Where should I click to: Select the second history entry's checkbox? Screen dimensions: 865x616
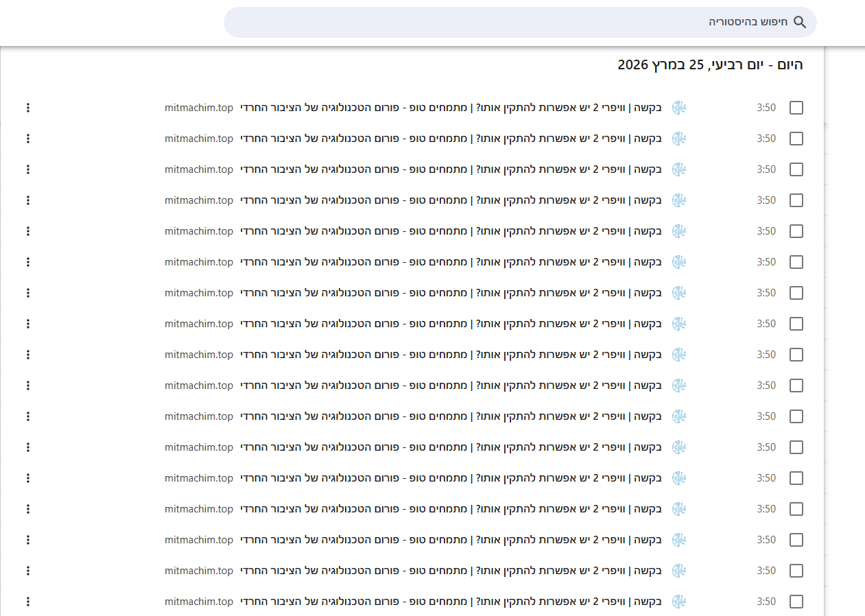796,139
